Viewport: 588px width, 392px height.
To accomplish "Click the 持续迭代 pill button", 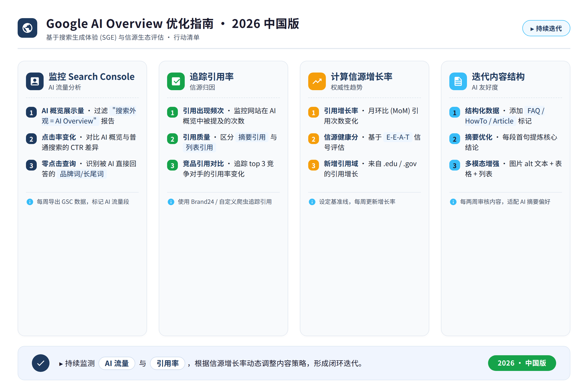I will pos(546,28).
